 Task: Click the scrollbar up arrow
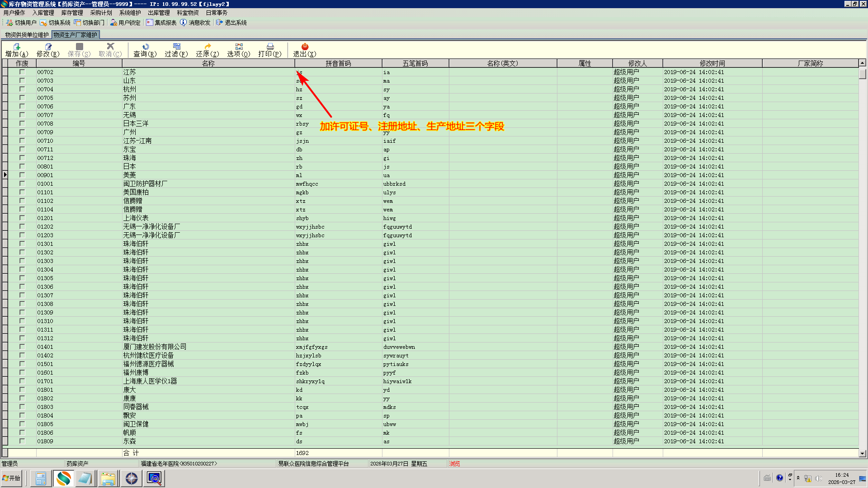[x=862, y=63]
